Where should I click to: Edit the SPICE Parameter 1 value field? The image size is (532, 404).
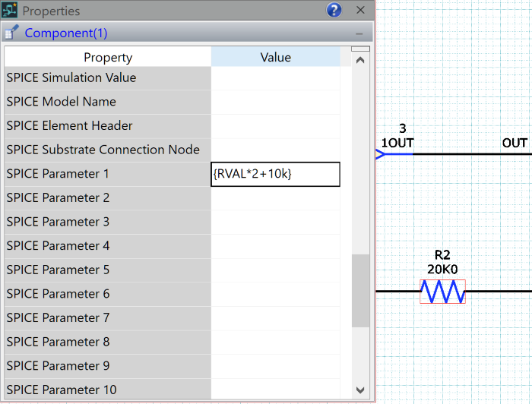[275, 174]
